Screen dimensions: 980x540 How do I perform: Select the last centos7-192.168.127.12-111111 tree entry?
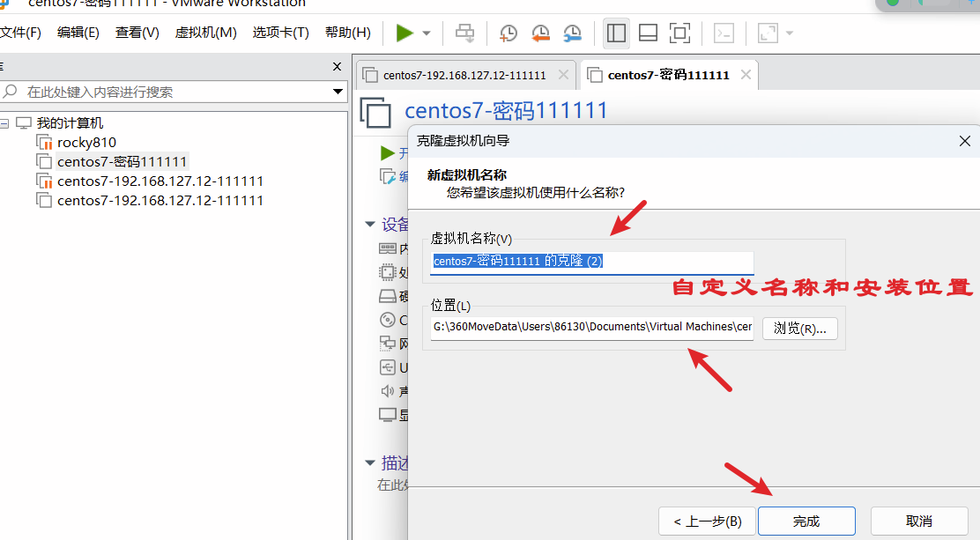point(160,201)
